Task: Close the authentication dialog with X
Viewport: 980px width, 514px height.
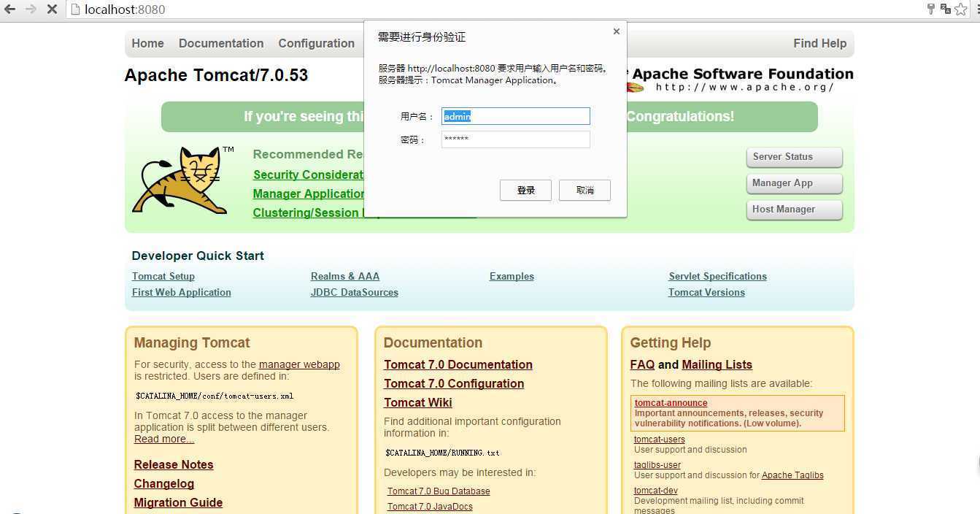Action: pyautogui.click(x=617, y=31)
